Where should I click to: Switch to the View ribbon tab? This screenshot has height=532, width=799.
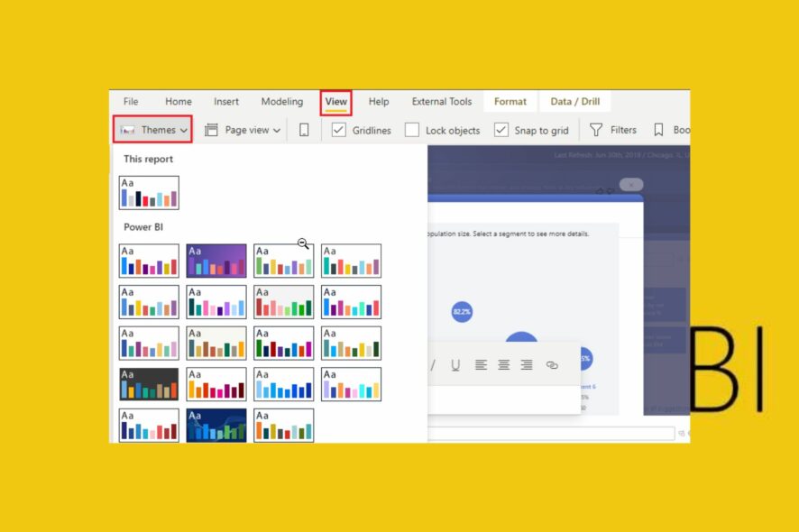coord(335,101)
